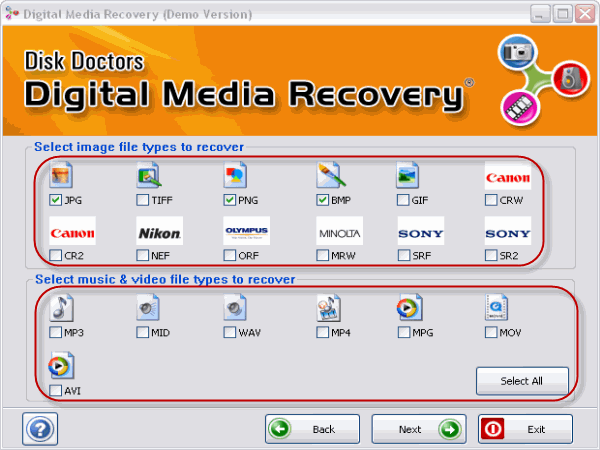
Task: Minimize the Digital Media Recovery window
Action: coord(540,14)
